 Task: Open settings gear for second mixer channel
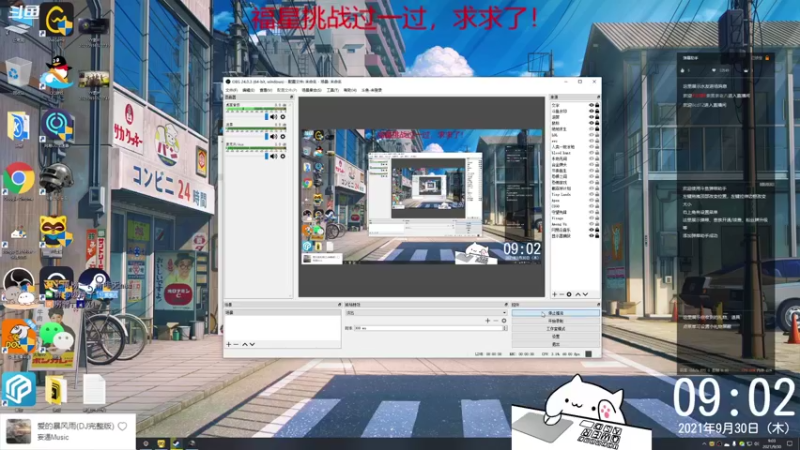pos(283,137)
